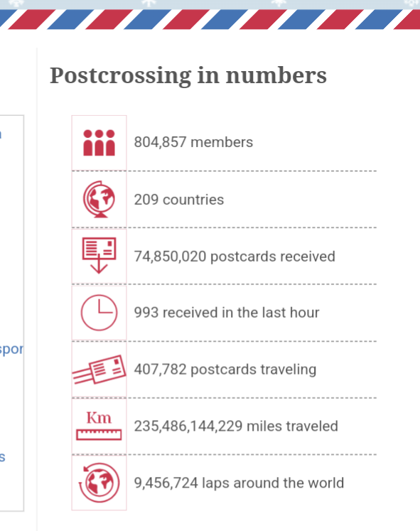Click the left sidebar panel box
The image size is (420, 531).
(12, 313)
